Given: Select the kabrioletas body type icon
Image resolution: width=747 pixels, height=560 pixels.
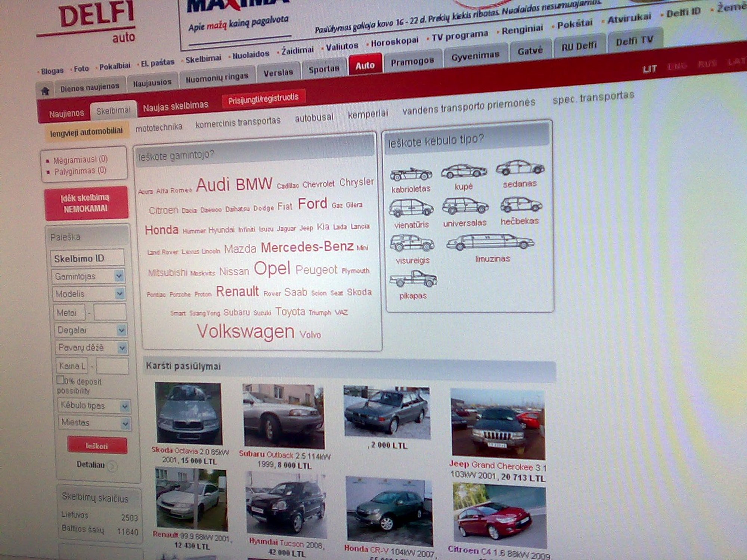Looking at the screenshot, I should tap(411, 174).
